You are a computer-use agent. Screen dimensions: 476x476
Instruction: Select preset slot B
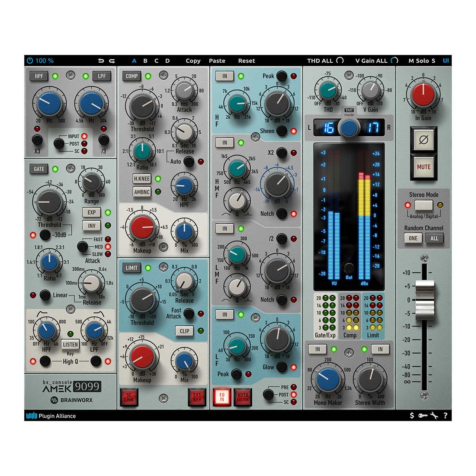(145, 61)
